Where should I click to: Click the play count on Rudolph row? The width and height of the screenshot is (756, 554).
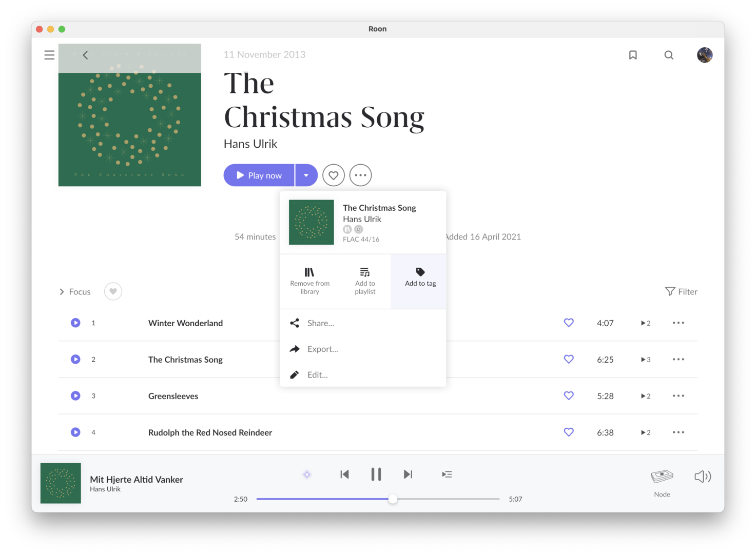click(x=646, y=432)
